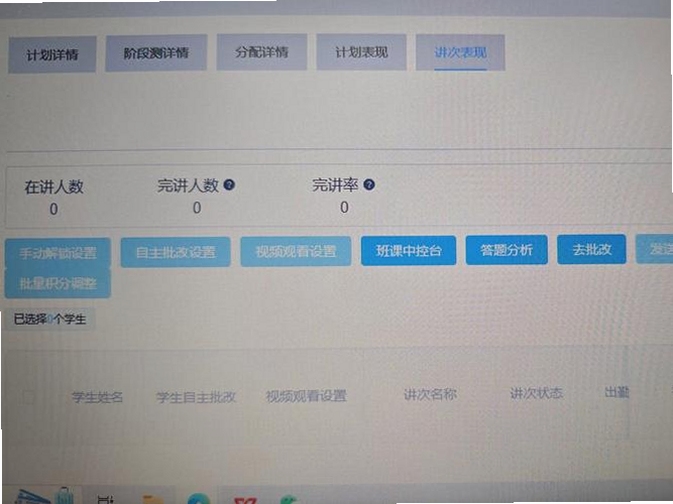Open the 分配详情 tab
Viewport: 673px width, 504px height.
[261, 52]
